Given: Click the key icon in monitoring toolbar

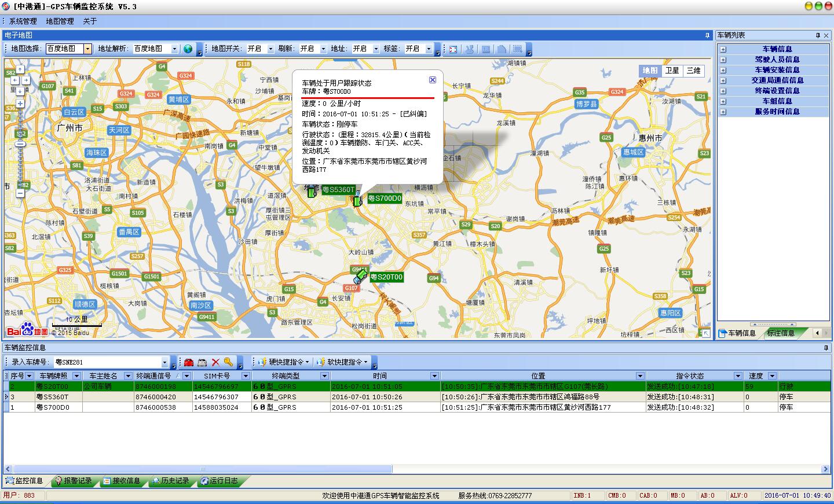Looking at the screenshot, I should (229, 362).
